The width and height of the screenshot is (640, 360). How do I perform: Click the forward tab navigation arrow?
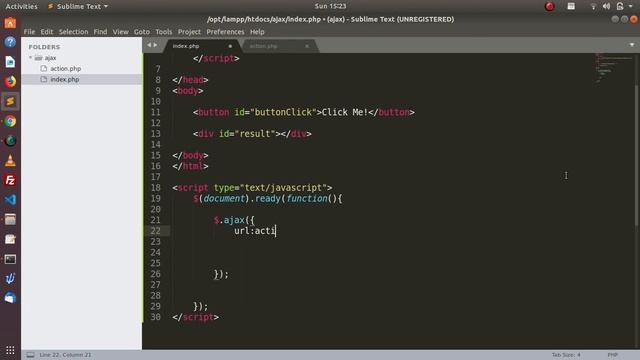(155, 45)
